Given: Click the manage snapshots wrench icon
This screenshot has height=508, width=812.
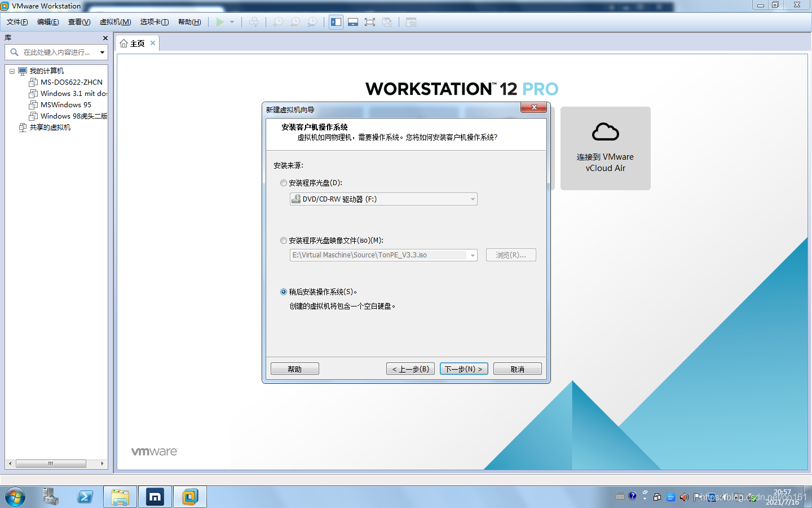Looking at the screenshot, I should point(312,22).
